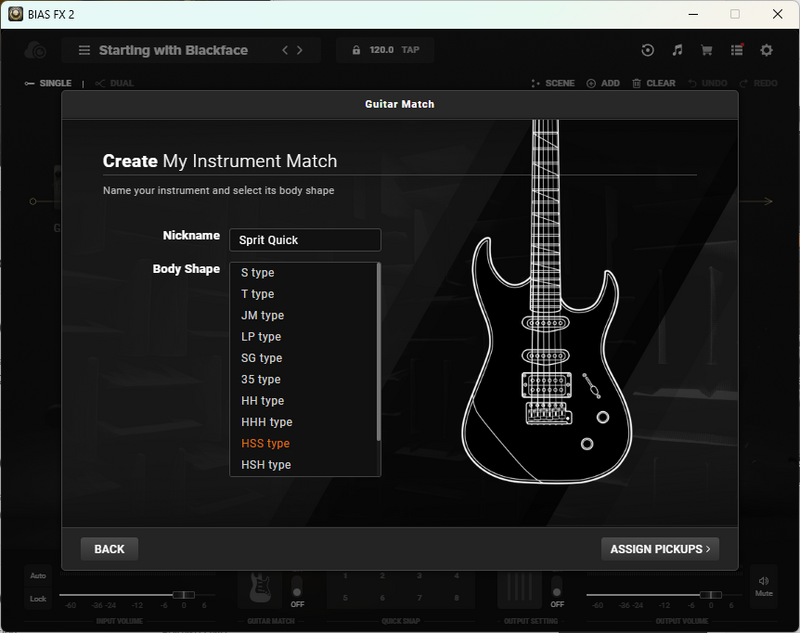The height and width of the screenshot is (633, 800).
Task: Enable Lock on input volume
Action: click(38, 599)
